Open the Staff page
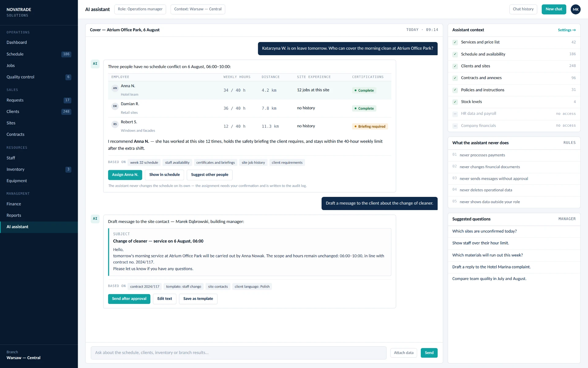Image resolution: width=588 pixels, height=368 pixels. [x=39, y=158]
